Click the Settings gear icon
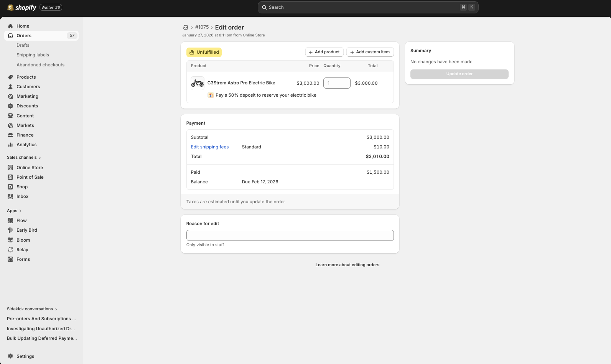 point(10,356)
